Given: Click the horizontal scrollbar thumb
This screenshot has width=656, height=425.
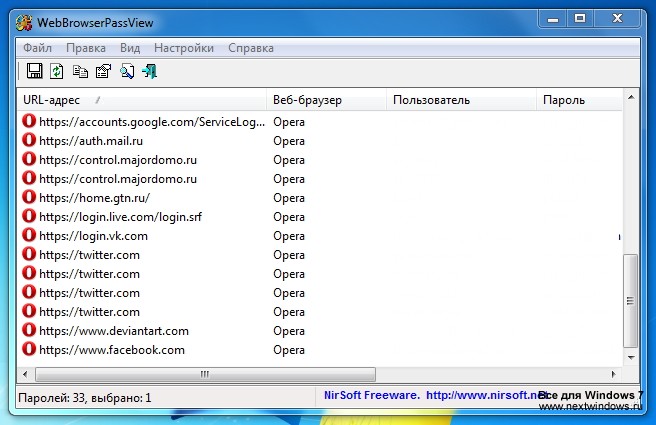Looking at the screenshot, I should (205, 374).
